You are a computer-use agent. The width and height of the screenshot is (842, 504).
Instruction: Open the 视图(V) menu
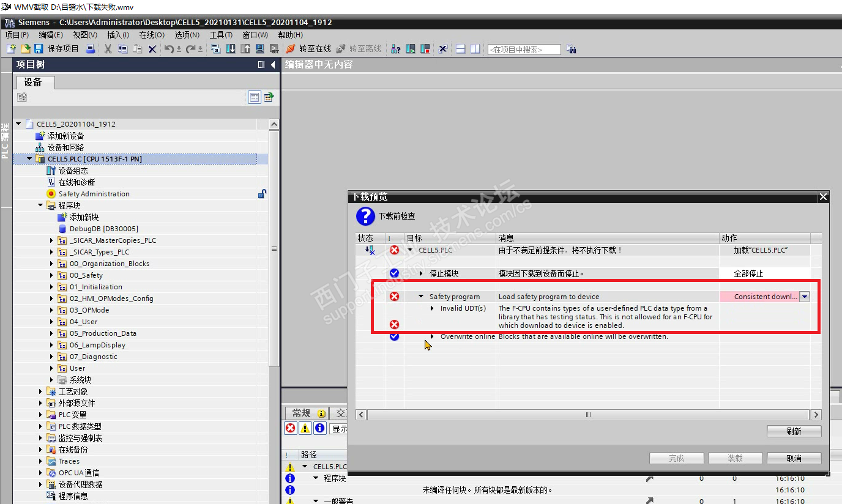[84, 35]
